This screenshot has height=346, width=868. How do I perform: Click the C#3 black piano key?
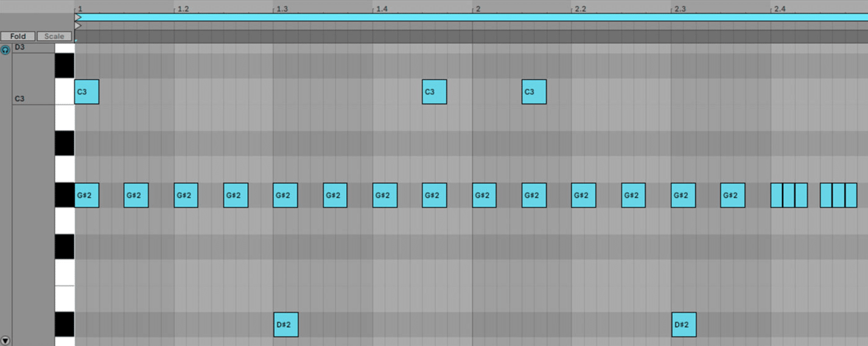(65, 66)
